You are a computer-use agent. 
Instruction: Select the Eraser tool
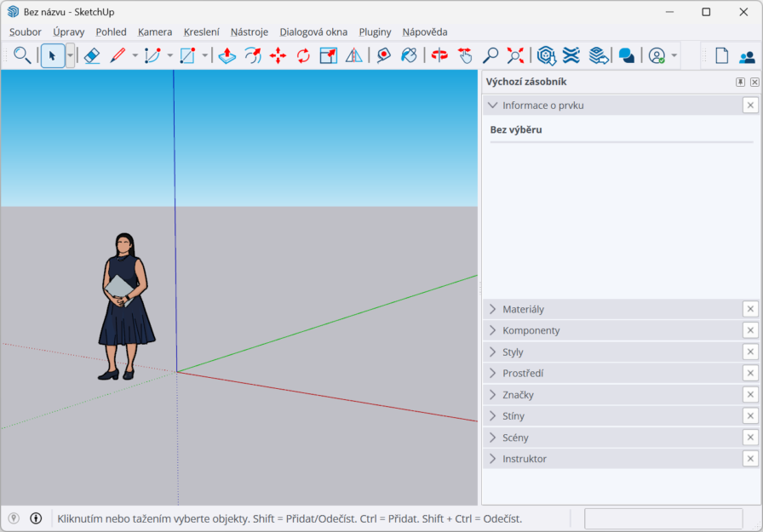(92, 55)
